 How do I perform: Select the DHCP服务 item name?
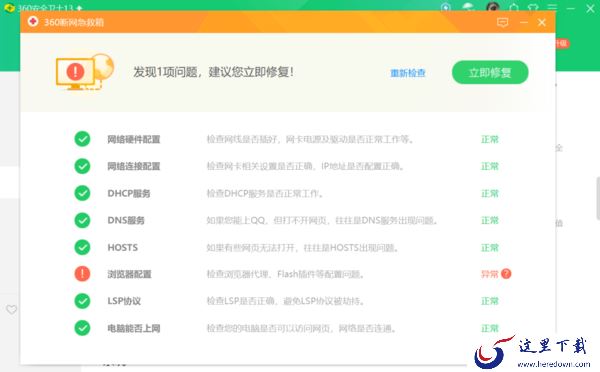pos(129,193)
